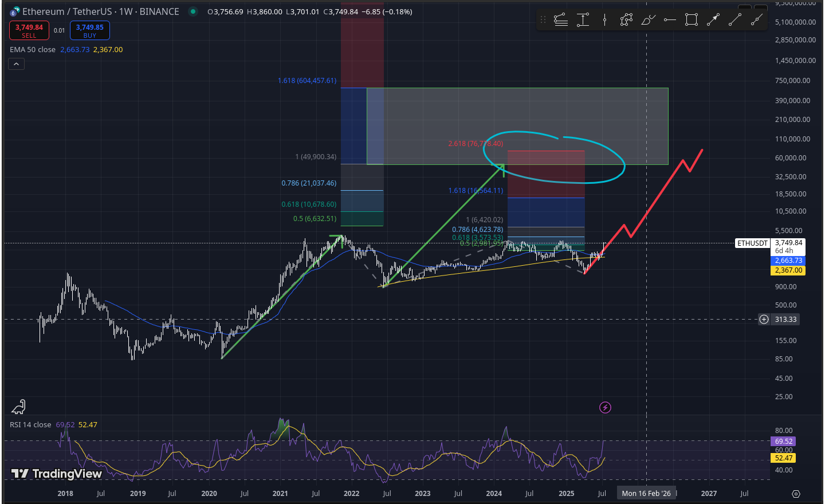Click the Ethereum symbol logo
This screenshot has height=504, width=825.
[15, 11]
